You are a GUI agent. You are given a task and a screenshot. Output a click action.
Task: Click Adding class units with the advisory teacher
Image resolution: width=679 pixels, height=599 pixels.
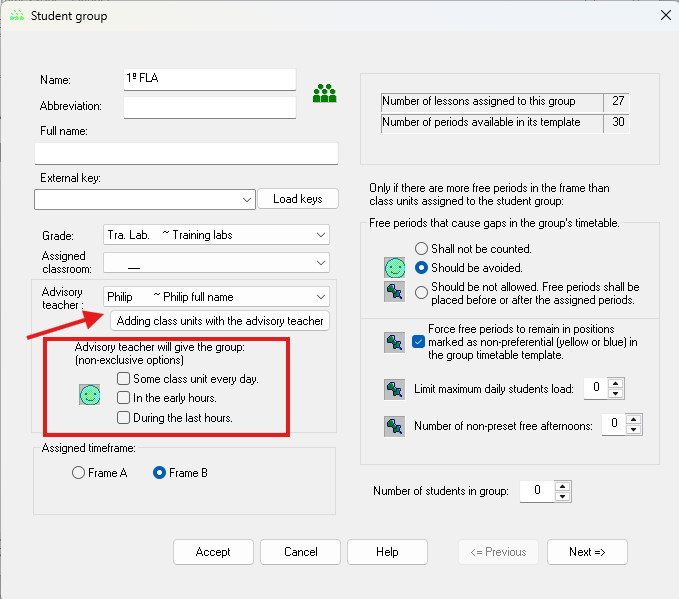pos(220,321)
